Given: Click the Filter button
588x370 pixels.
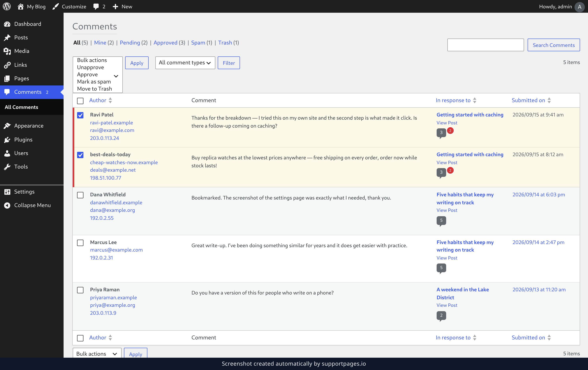Looking at the screenshot, I should (x=229, y=63).
